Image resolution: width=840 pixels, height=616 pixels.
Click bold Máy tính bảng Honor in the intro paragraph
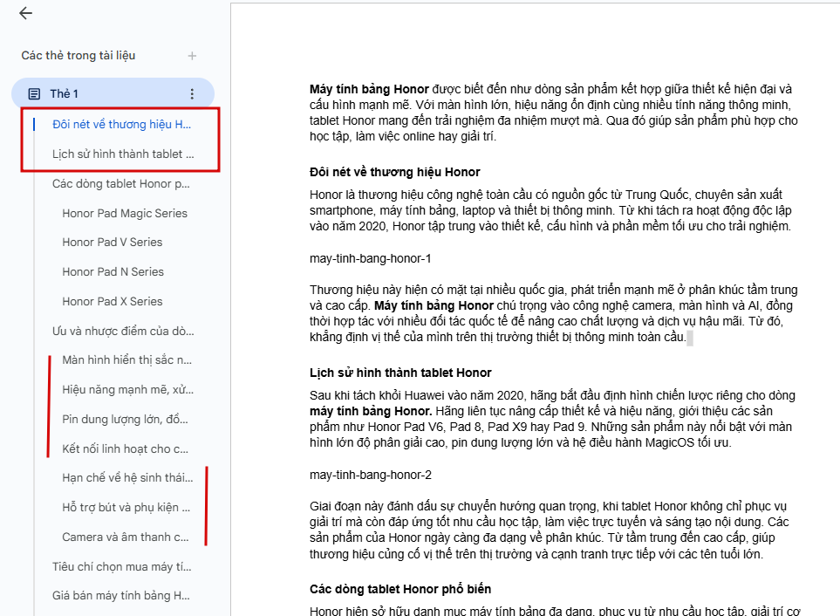369,89
